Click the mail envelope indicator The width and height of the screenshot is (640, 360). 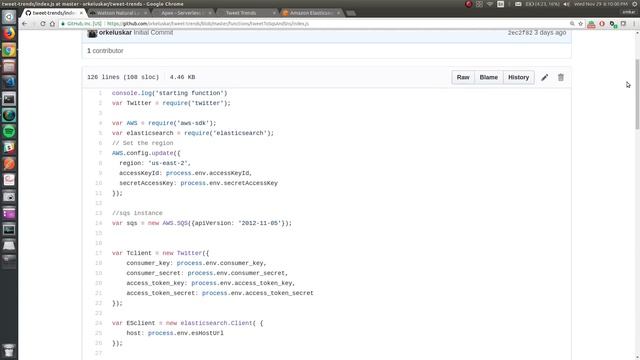click(518, 4)
